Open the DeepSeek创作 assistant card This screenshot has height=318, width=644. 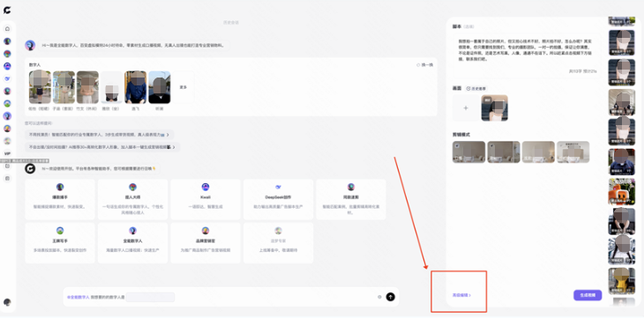[278, 199]
